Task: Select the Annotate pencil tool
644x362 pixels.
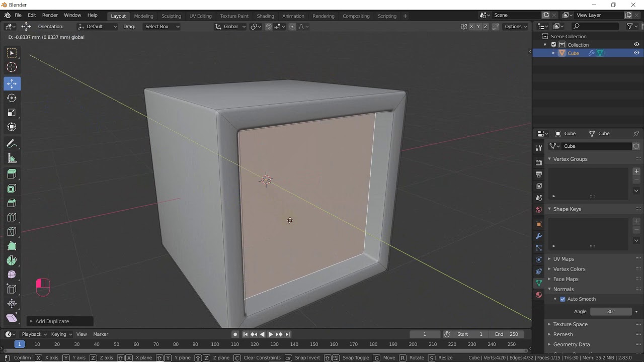Action: (12, 144)
